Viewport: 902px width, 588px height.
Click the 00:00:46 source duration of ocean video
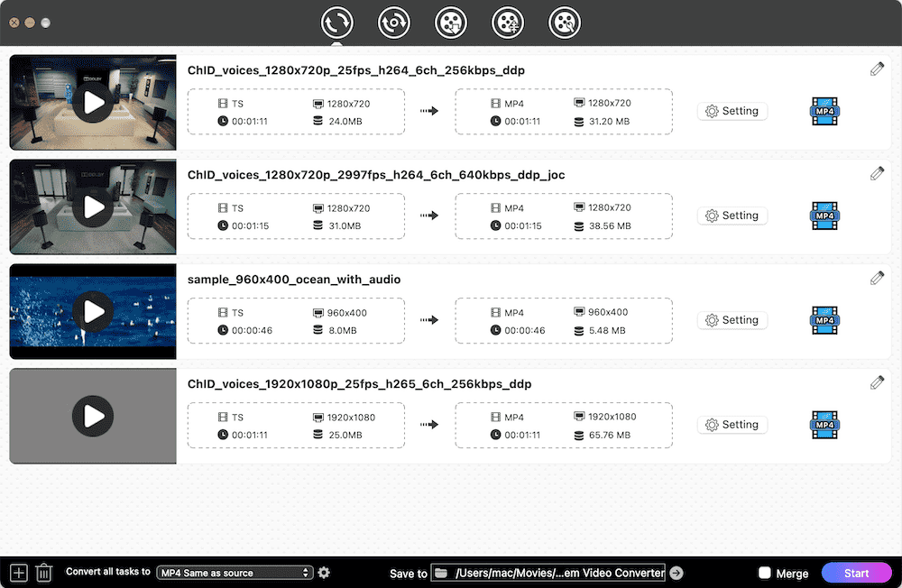pos(252,331)
